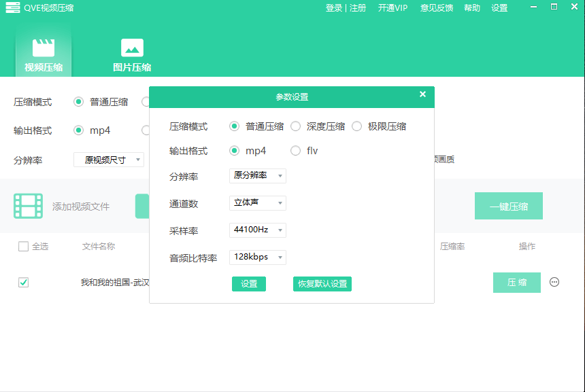585x392 pixels.
Task: Enable the 全选 select-all checkbox
Action: (x=23, y=246)
